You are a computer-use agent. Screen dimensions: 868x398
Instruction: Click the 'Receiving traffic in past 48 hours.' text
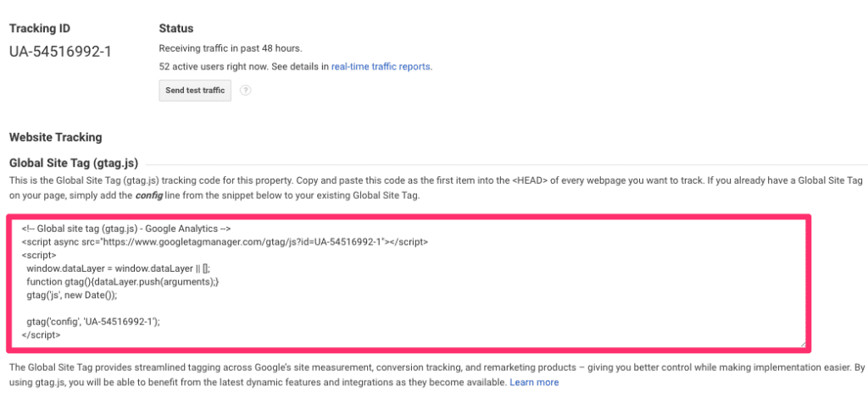[231, 48]
